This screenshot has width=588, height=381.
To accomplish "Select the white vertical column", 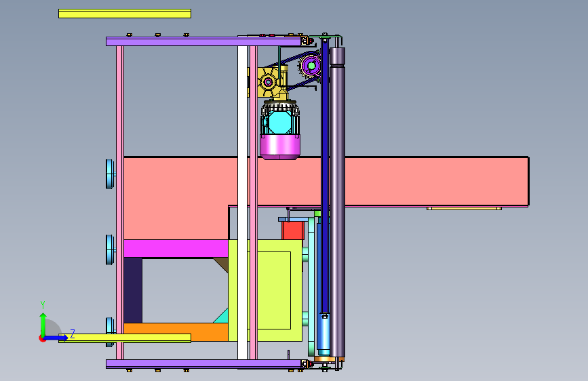I will [x=243, y=203].
